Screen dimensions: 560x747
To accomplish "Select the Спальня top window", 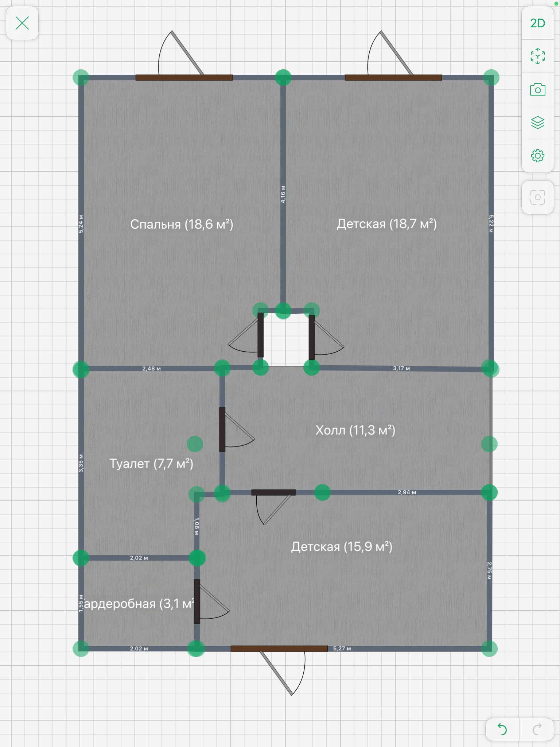I will pos(184,78).
